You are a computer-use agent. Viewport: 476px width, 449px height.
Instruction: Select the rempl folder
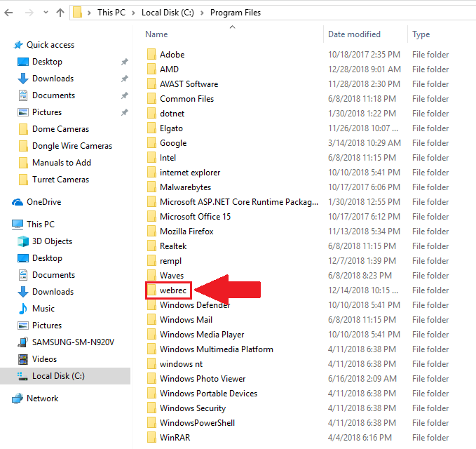point(170,261)
